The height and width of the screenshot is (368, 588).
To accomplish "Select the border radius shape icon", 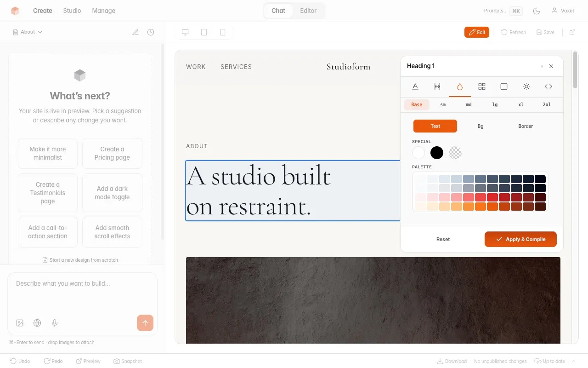I will [504, 86].
